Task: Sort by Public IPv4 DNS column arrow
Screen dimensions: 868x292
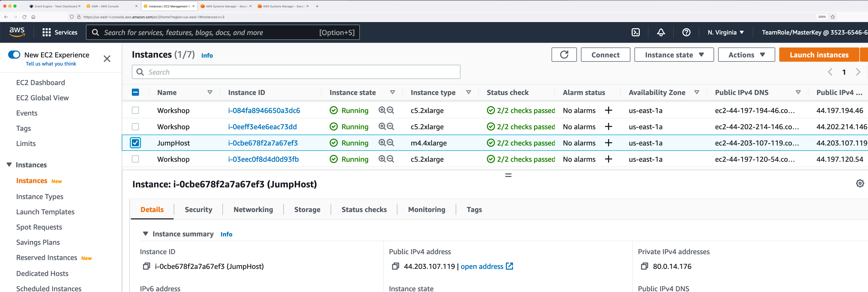Action: click(798, 92)
